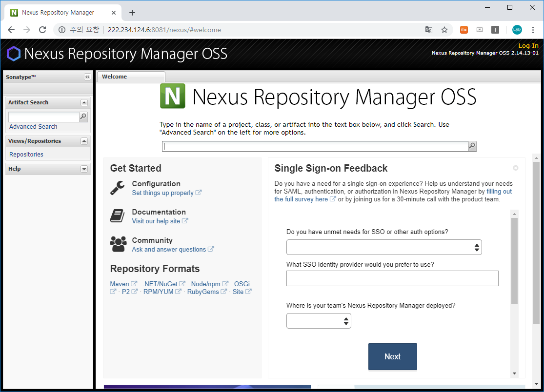
Task: Open the orange browser extension icon
Action: [464, 30]
